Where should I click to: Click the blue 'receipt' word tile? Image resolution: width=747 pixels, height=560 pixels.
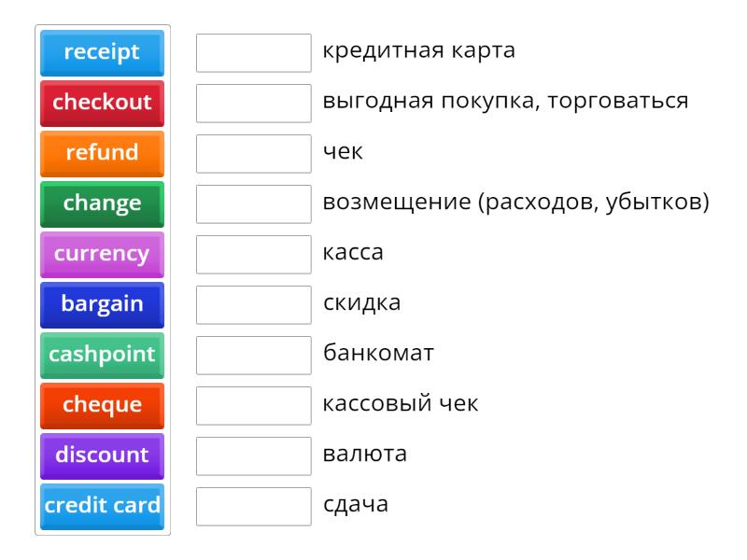[x=102, y=52]
